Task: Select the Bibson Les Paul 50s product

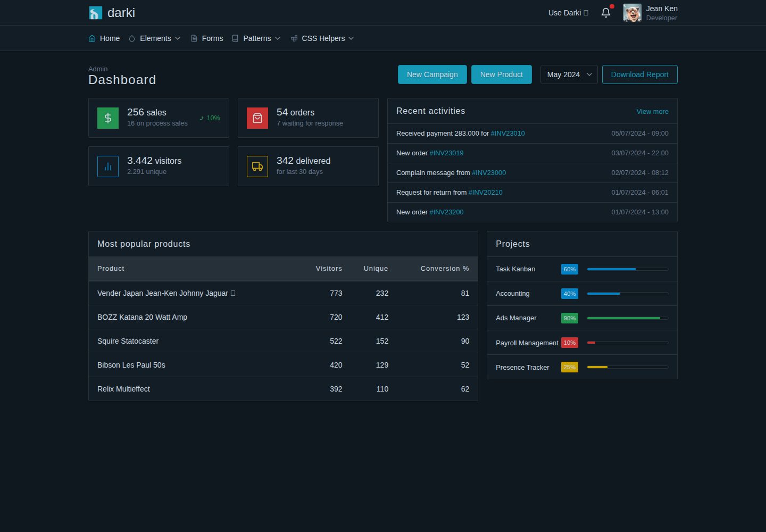Action: tap(131, 365)
